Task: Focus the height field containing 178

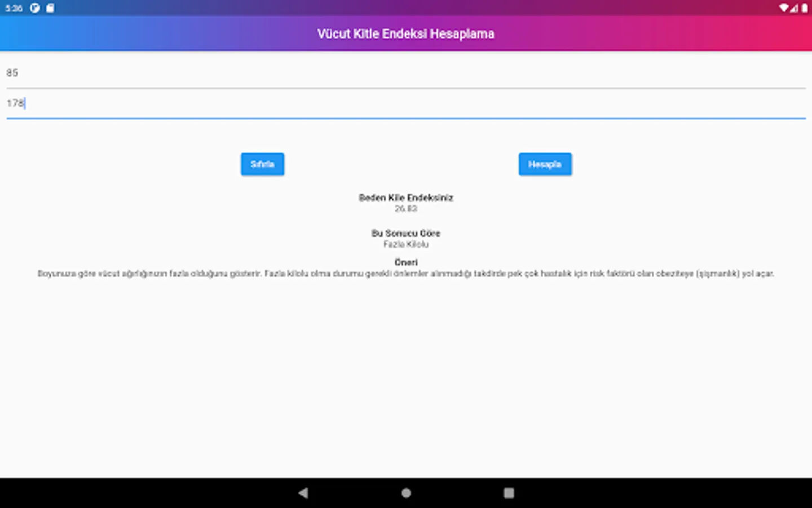Action: tap(406, 104)
